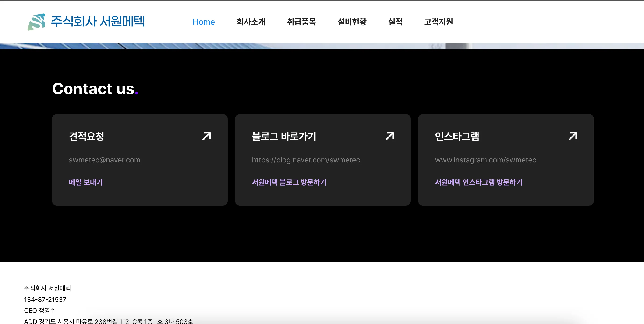Click the ADD 경기도 시흥시 address line
This screenshot has width=644, height=324.
click(109, 321)
